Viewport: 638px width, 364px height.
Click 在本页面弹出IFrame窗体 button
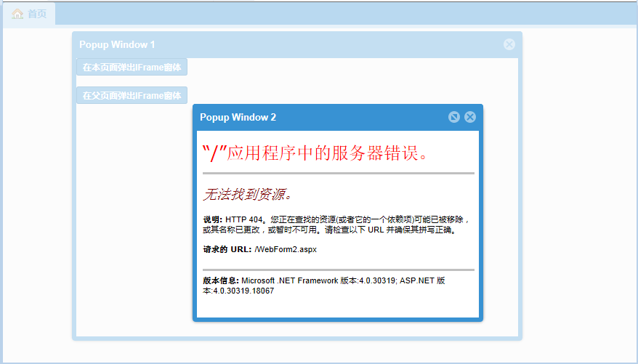132,67
